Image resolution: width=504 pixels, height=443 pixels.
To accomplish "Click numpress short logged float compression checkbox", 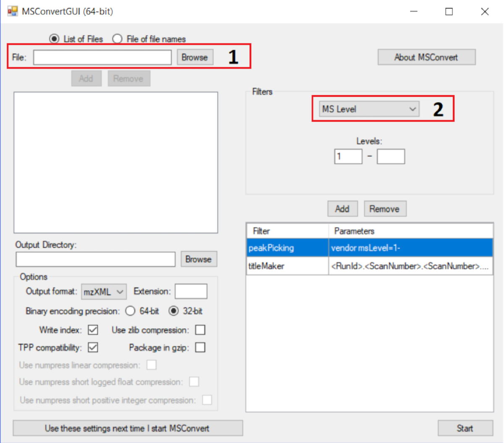I will pyautogui.click(x=194, y=382).
